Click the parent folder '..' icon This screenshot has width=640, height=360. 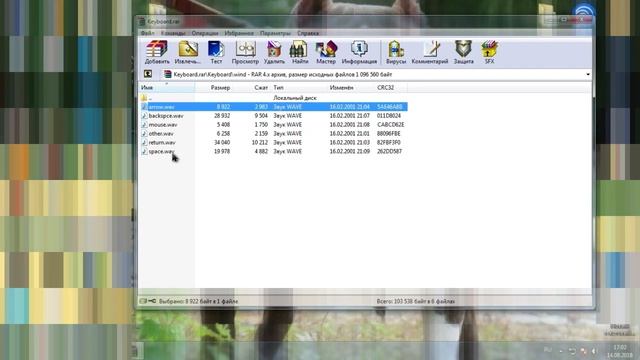(144, 98)
